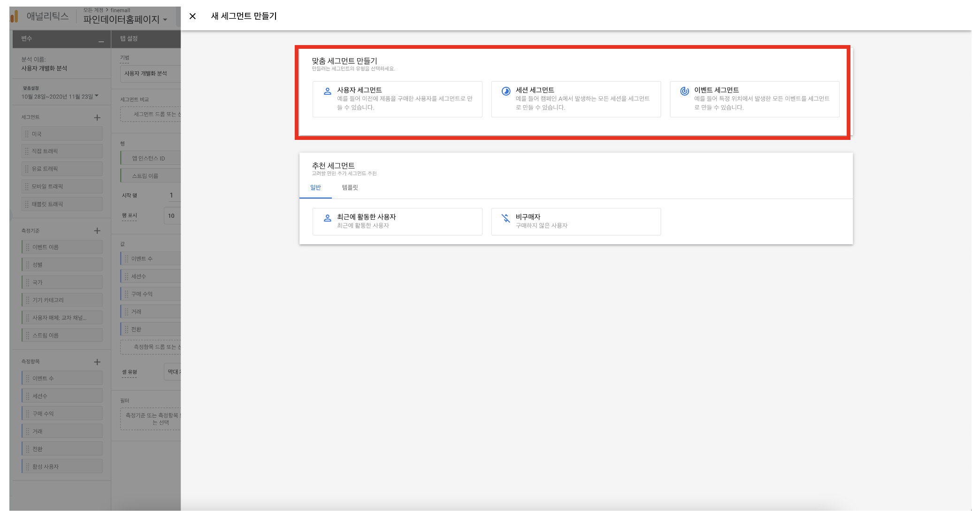
Task: Click the 비구매자 non-purchaser icon
Action: [506, 218]
